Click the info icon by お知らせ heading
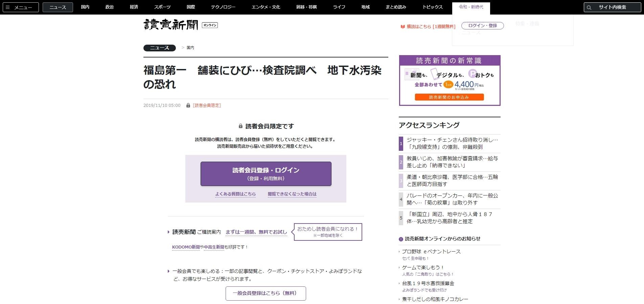Viewport: 644px width, 304px height. point(401,239)
